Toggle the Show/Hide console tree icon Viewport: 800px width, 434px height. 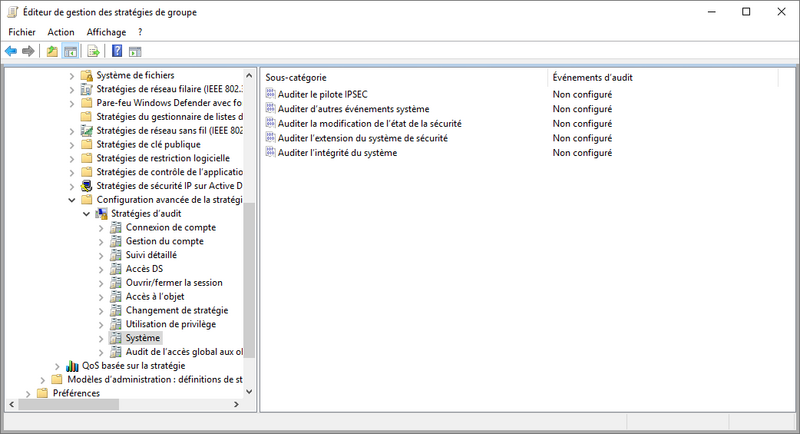point(71,51)
